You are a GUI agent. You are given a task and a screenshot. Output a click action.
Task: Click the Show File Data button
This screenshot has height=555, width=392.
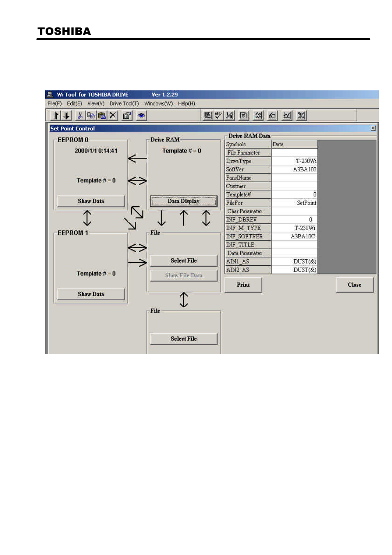coord(184,275)
